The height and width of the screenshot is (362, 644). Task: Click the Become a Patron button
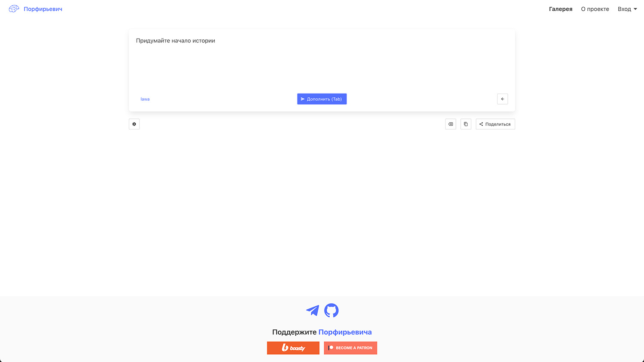pyautogui.click(x=350, y=348)
